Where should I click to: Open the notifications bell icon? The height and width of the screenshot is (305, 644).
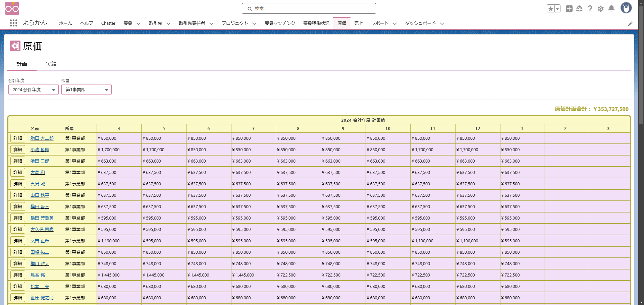coord(611,9)
